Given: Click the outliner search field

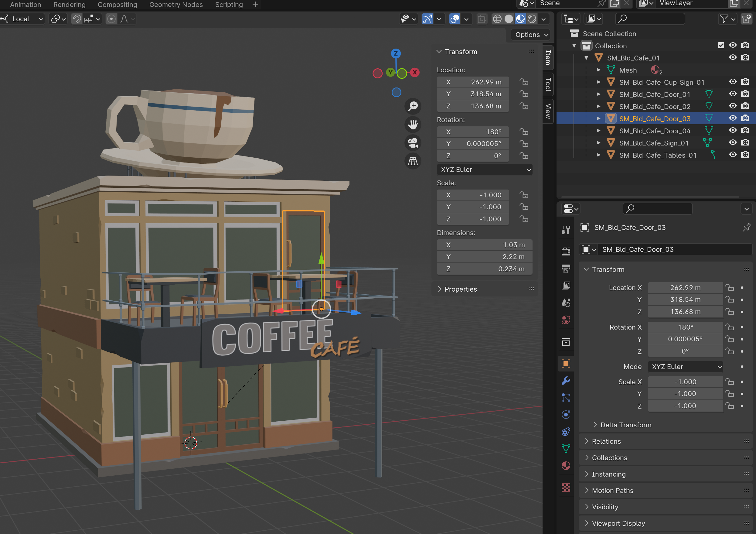Looking at the screenshot, I should 650,19.
